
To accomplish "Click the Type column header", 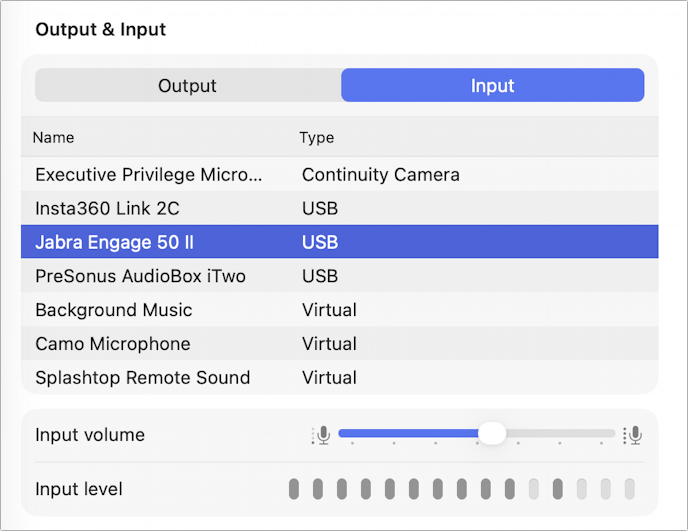I will tap(316, 138).
